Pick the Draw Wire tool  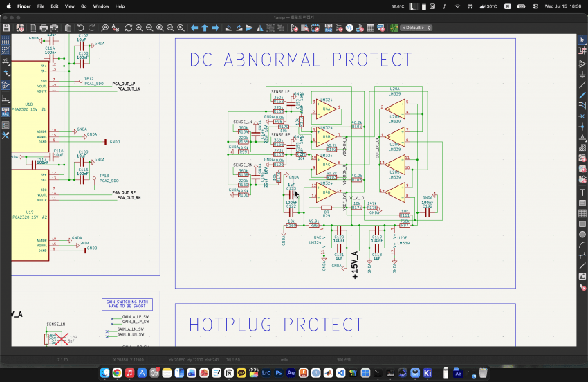click(x=582, y=85)
